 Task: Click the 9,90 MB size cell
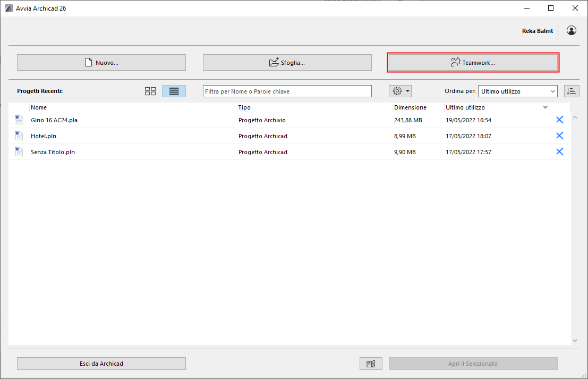405,152
